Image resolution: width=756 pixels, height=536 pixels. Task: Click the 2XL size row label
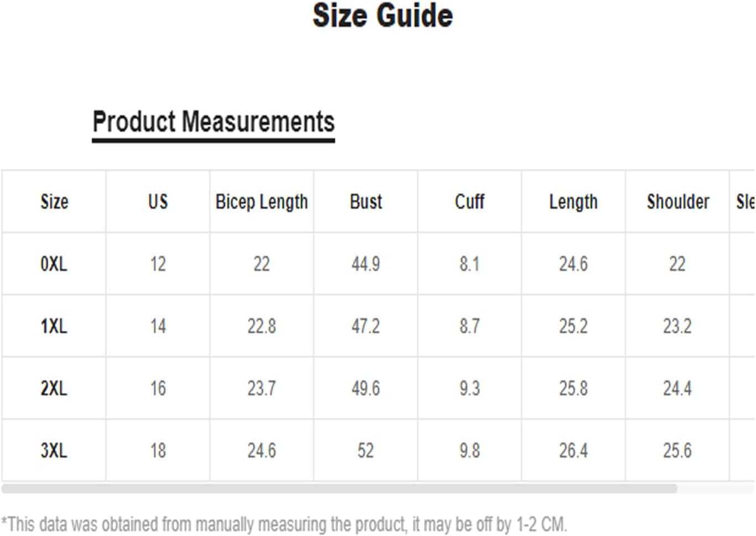[x=54, y=388]
